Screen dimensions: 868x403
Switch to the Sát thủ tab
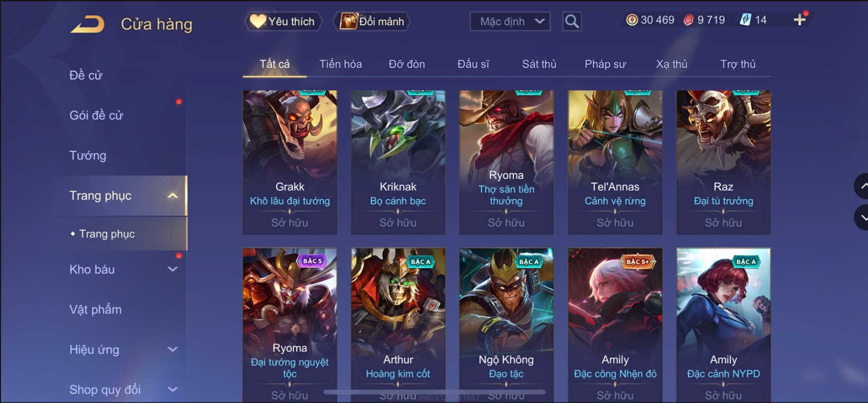coord(539,64)
